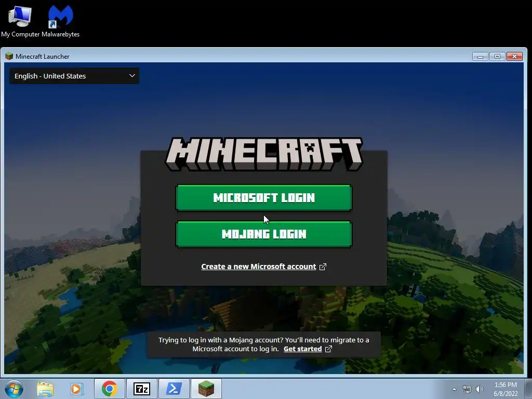Image resolution: width=532 pixels, height=399 pixels.
Task: Click the external link icon beside Create account
Action: click(x=323, y=267)
